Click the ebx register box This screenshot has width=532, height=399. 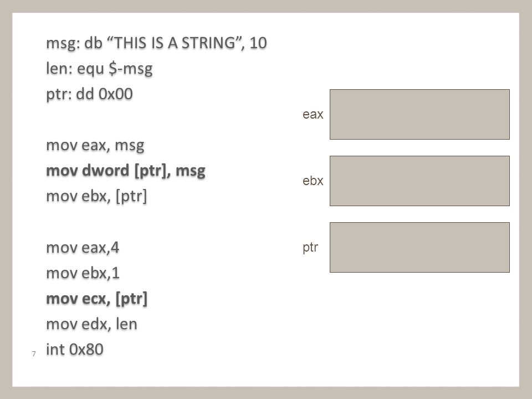pos(420,181)
